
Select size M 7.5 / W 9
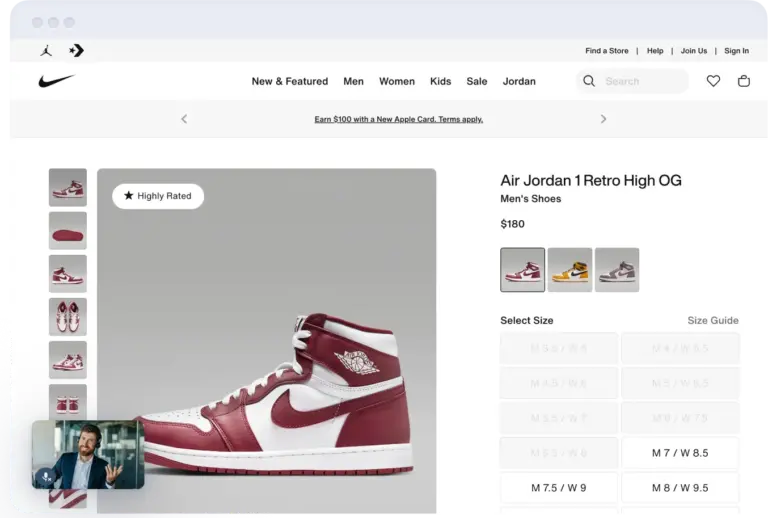click(x=558, y=488)
